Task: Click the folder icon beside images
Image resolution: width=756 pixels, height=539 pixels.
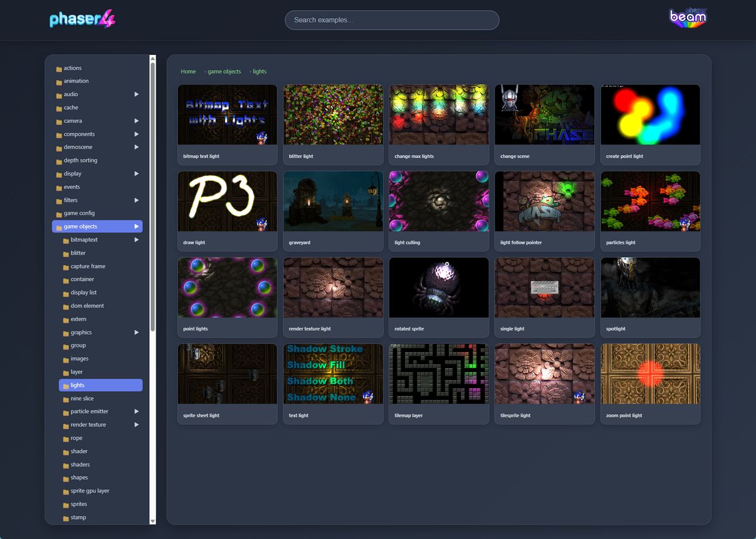Action: [x=66, y=360]
